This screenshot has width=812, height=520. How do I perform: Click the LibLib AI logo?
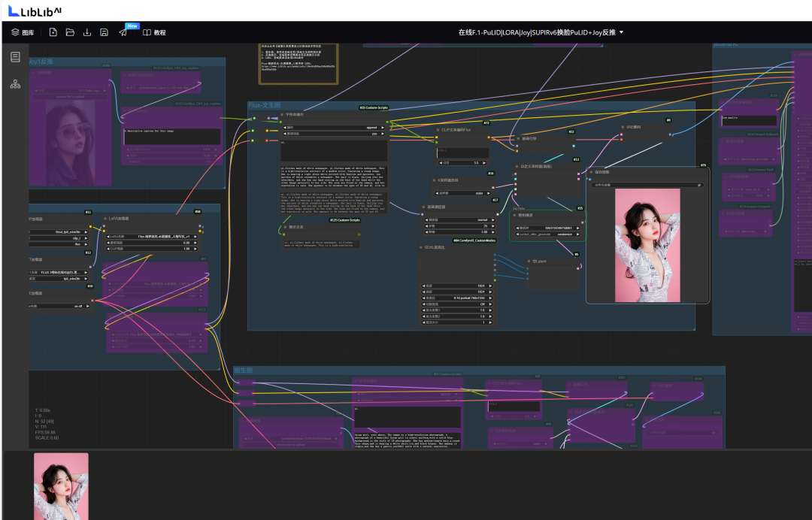tap(35, 11)
